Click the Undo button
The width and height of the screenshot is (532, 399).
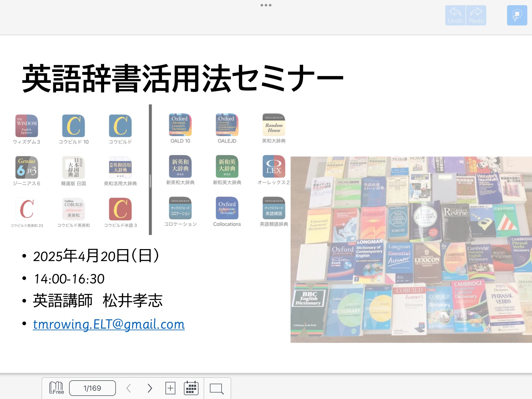pos(455,15)
